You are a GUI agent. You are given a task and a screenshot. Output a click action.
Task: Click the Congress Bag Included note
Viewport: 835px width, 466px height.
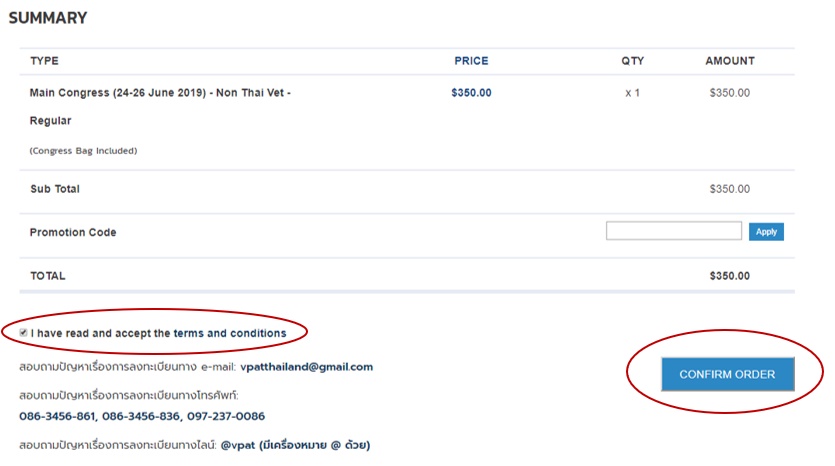click(x=83, y=151)
